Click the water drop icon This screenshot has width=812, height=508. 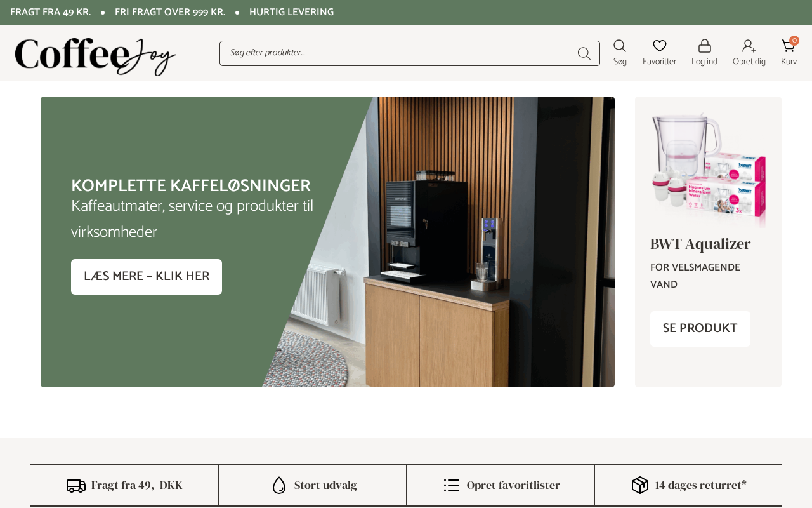pos(279,485)
